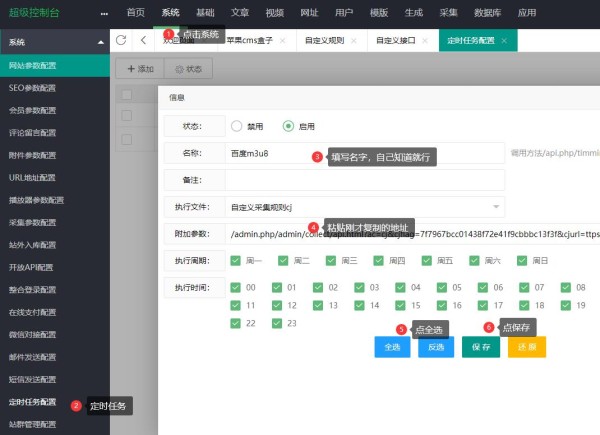The height and width of the screenshot is (435, 600).
Task: Open the 视频 top menu
Action: point(275,13)
